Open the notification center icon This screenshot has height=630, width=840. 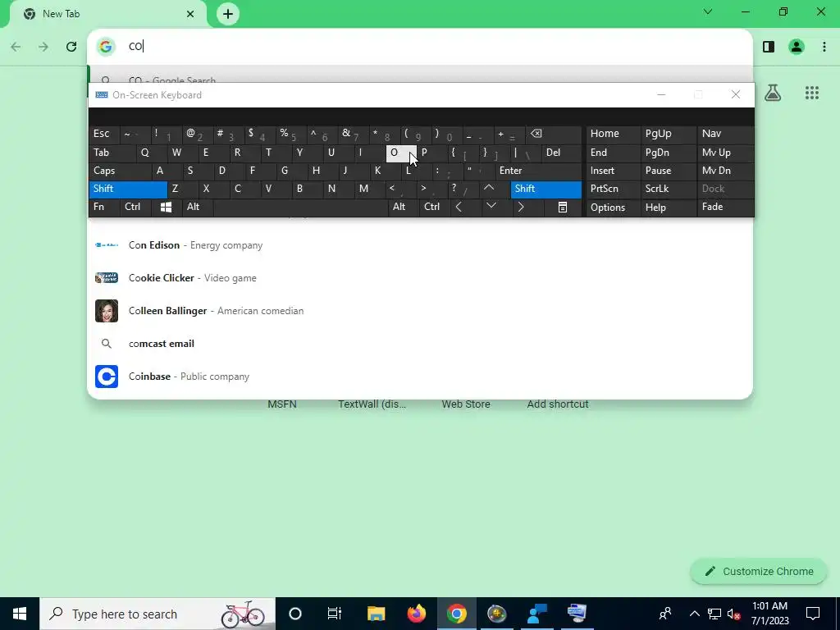tap(813, 614)
